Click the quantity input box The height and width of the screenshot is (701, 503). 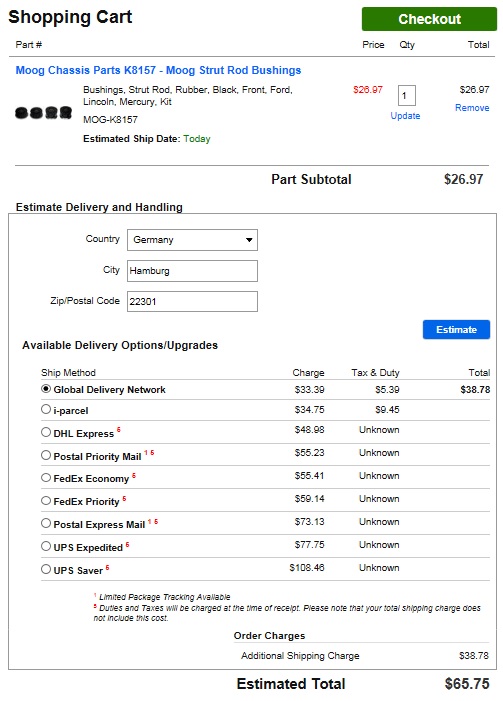(406, 95)
